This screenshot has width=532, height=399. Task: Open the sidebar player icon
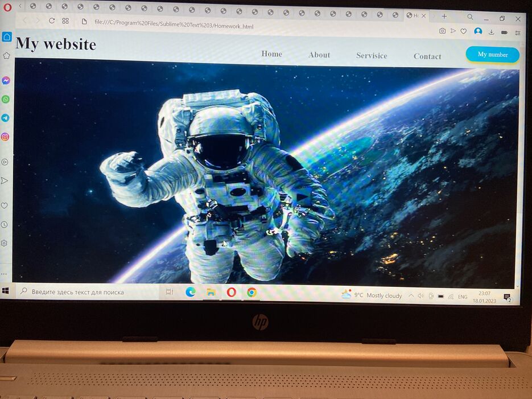tap(5, 162)
